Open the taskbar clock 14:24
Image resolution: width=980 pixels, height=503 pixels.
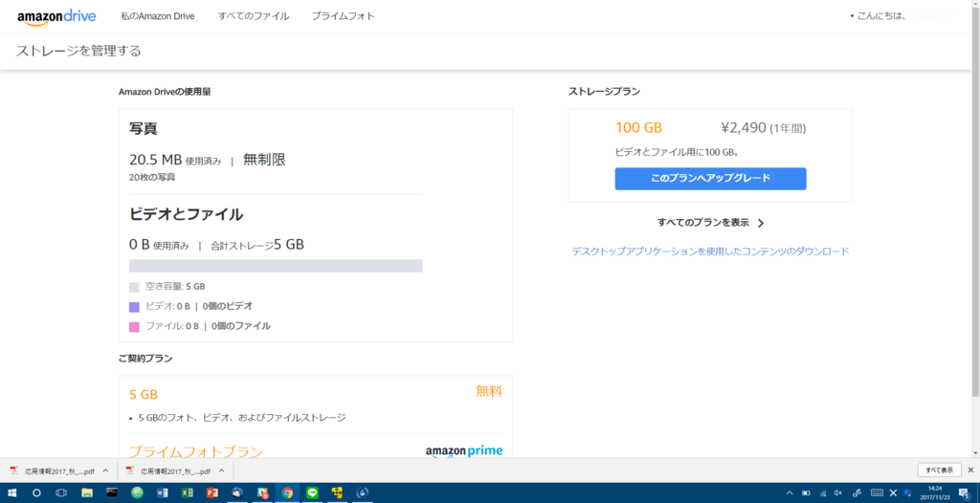click(934, 492)
